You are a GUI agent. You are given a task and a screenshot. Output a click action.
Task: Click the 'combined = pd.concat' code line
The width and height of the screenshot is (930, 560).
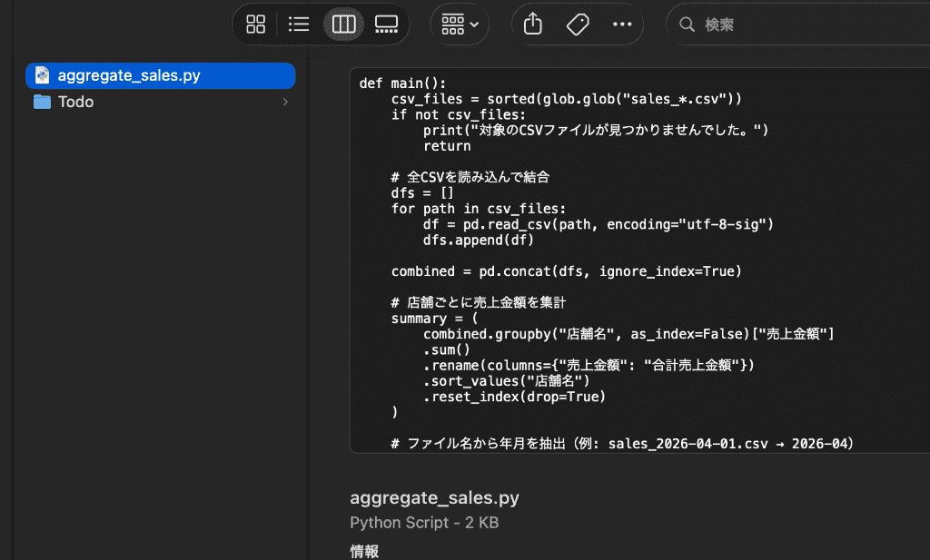click(x=567, y=271)
